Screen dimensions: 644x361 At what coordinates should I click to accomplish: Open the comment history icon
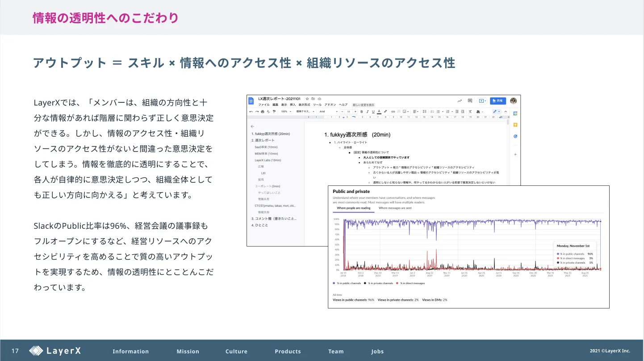click(470, 101)
